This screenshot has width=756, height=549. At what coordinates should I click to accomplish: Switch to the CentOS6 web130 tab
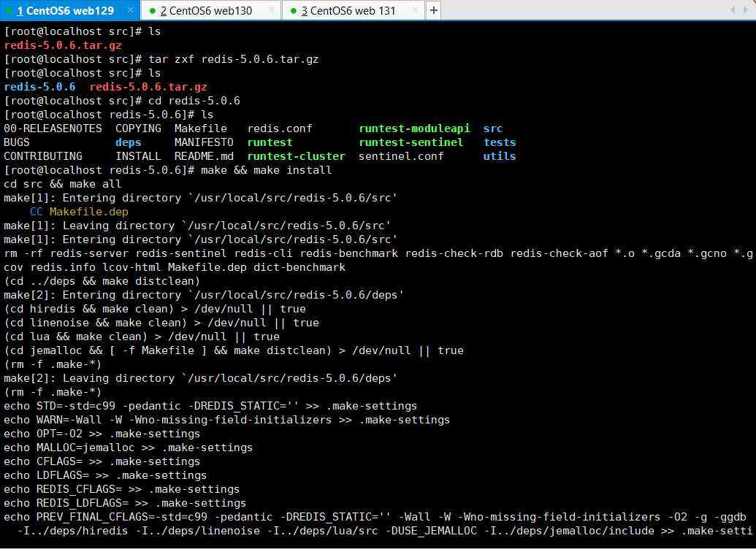coord(210,11)
